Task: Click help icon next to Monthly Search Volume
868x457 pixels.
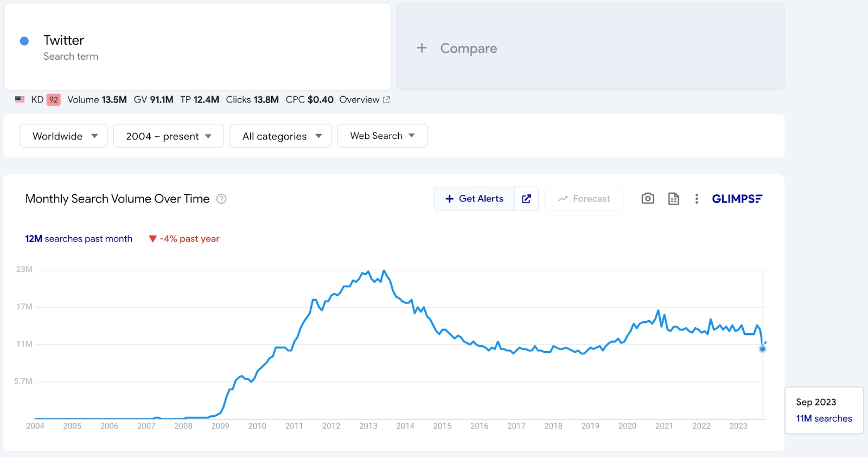Action: point(221,199)
